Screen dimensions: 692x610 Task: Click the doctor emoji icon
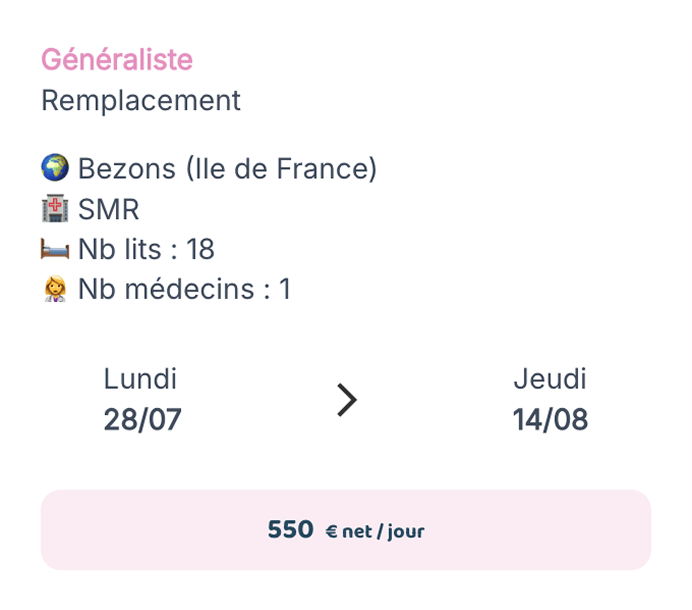pos(55,289)
